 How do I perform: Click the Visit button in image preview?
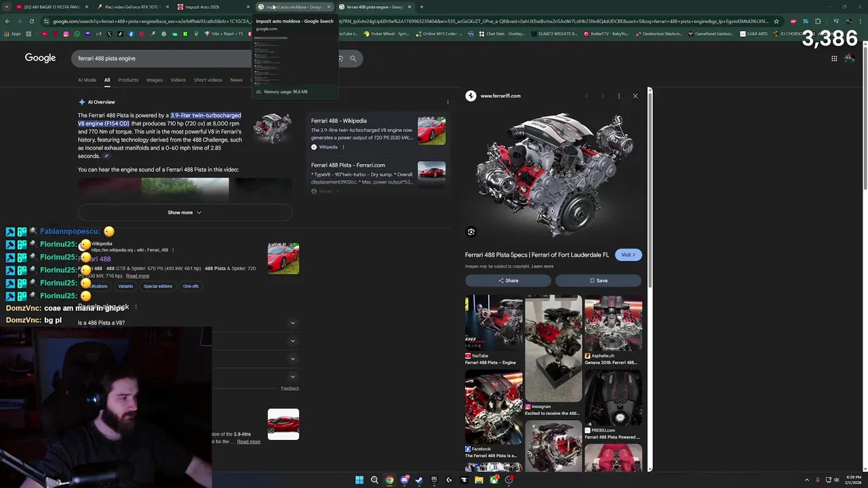pos(629,255)
